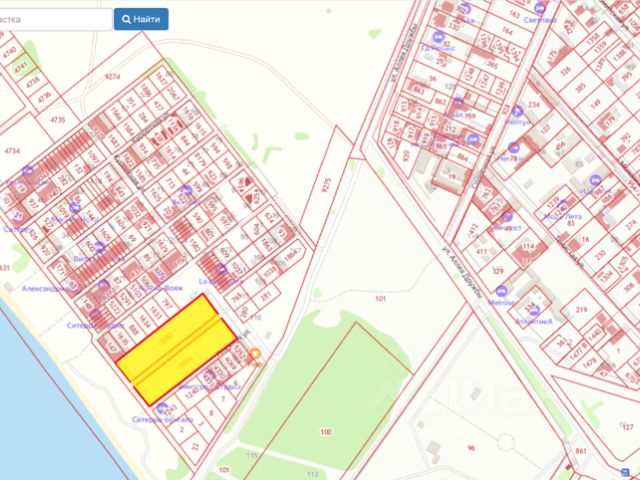Click the Найти search button
Image resolution: width=640 pixels, height=480 pixels.
click(141, 19)
